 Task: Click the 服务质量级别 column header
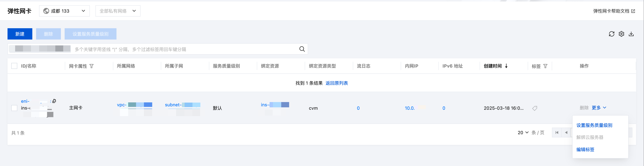[x=226, y=66]
